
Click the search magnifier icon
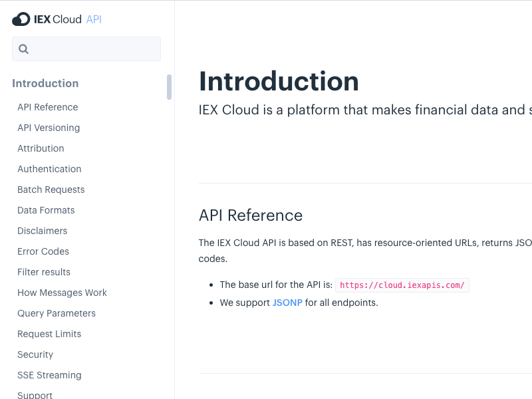[x=23, y=49]
